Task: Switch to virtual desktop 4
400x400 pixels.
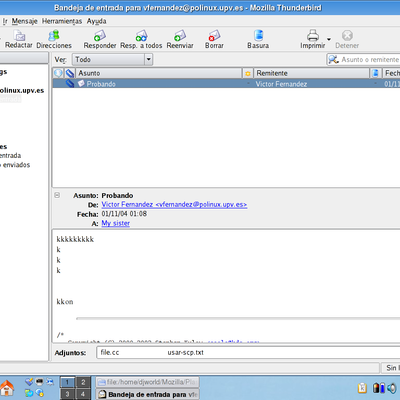Action: [x=83, y=394]
